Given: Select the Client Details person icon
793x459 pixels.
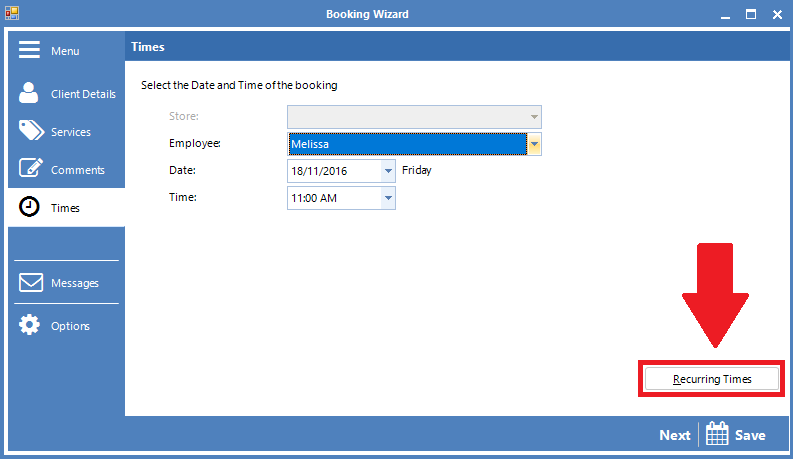Looking at the screenshot, I should (x=30, y=93).
